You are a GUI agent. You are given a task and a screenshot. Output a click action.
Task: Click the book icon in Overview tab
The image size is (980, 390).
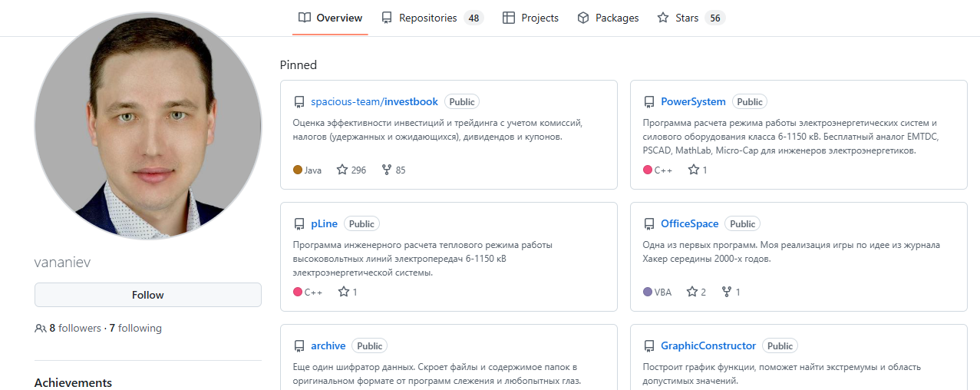pyautogui.click(x=305, y=18)
